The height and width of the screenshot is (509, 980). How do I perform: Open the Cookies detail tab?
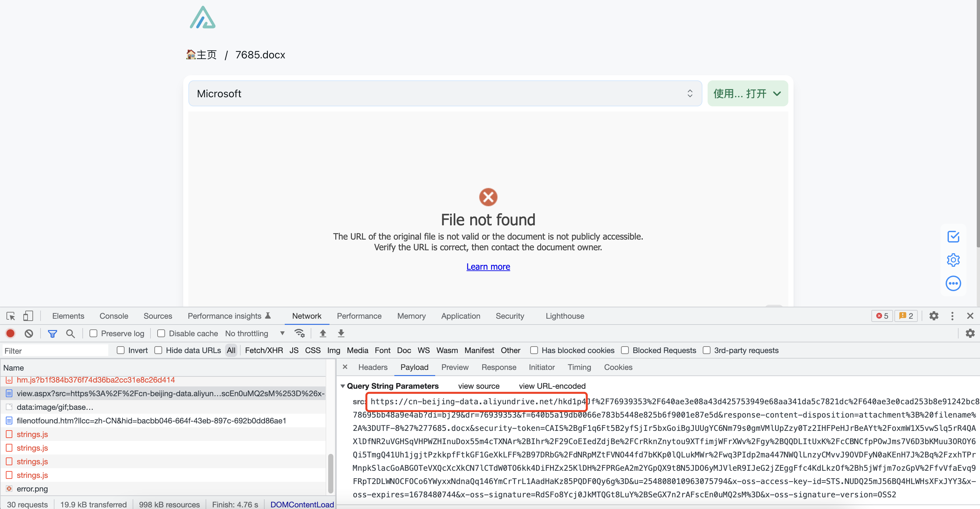point(618,367)
